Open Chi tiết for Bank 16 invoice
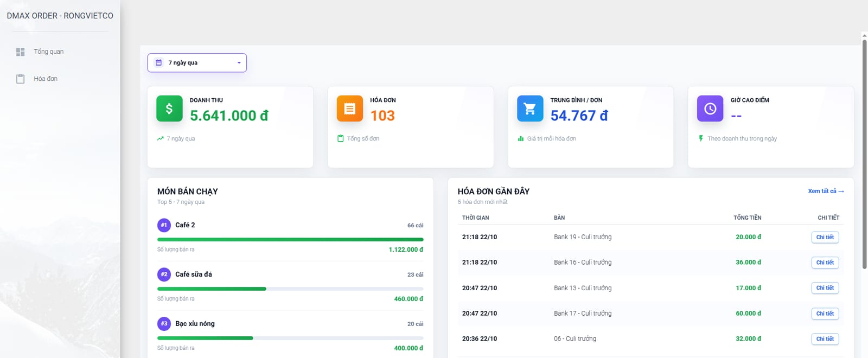The height and width of the screenshot is (358, 868). pos(825,263)
